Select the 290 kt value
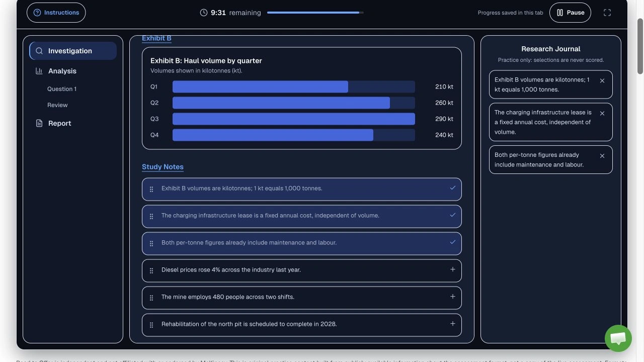The width and height of the screenshot is (644, 362). [444, 119]
